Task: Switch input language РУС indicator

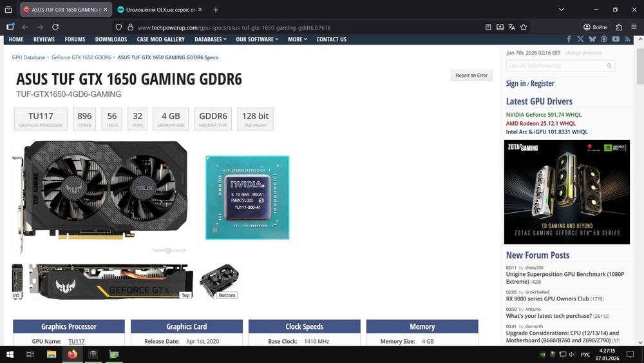Action: point(585,355)
